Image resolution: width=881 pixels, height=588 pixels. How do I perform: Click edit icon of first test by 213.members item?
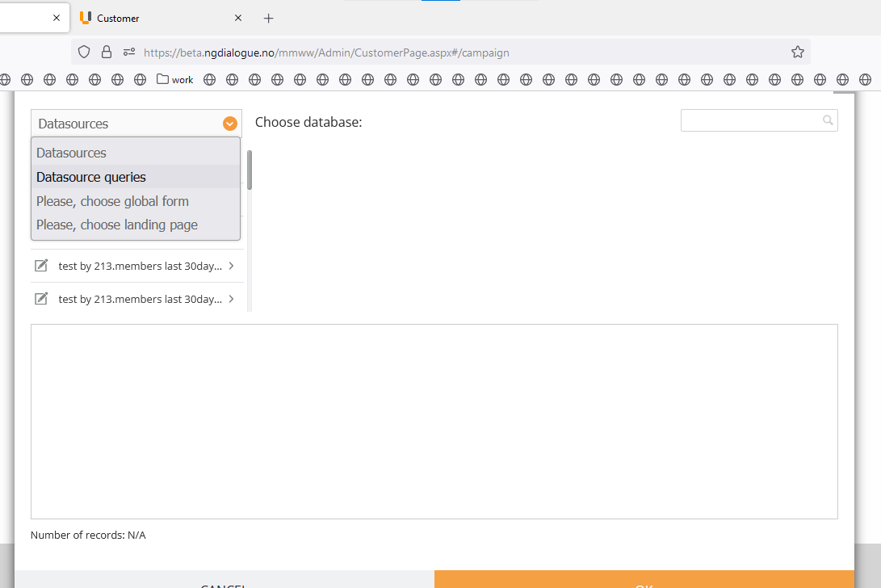(41, 266)
